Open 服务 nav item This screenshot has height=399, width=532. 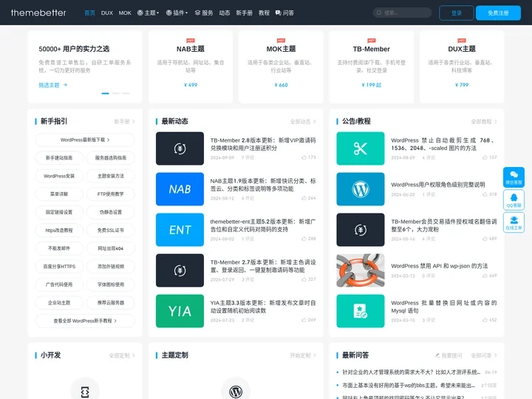pyautogui.click(x=204, y=13)
